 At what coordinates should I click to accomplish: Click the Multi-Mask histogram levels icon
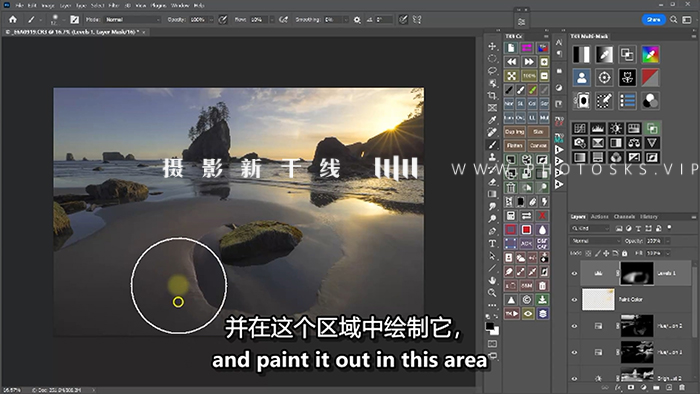pyautogui.click(x=597, y=129)
